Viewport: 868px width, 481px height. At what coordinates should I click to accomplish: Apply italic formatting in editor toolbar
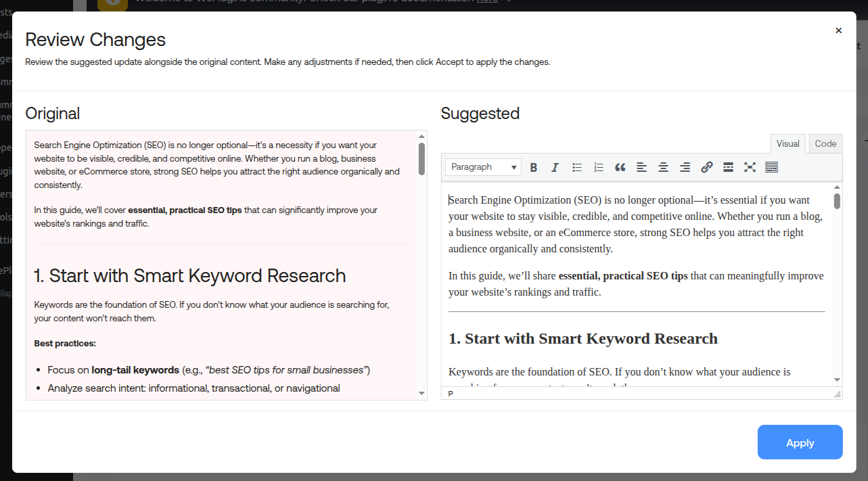(x=555, y=167)
